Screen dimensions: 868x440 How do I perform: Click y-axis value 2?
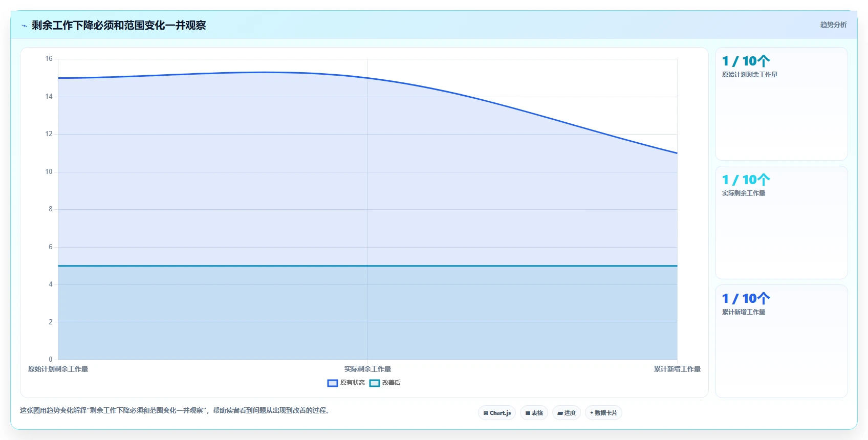click(x=51, y=322)
